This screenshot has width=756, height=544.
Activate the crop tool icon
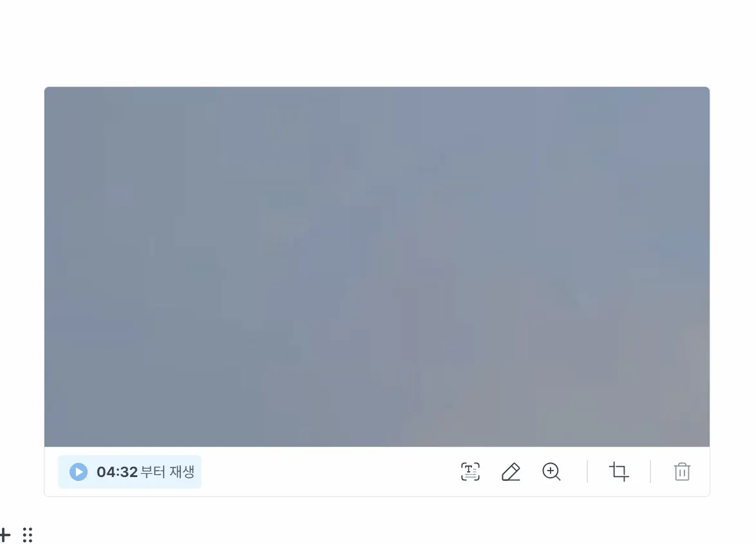pyautogui.click(x=619, y=471)
